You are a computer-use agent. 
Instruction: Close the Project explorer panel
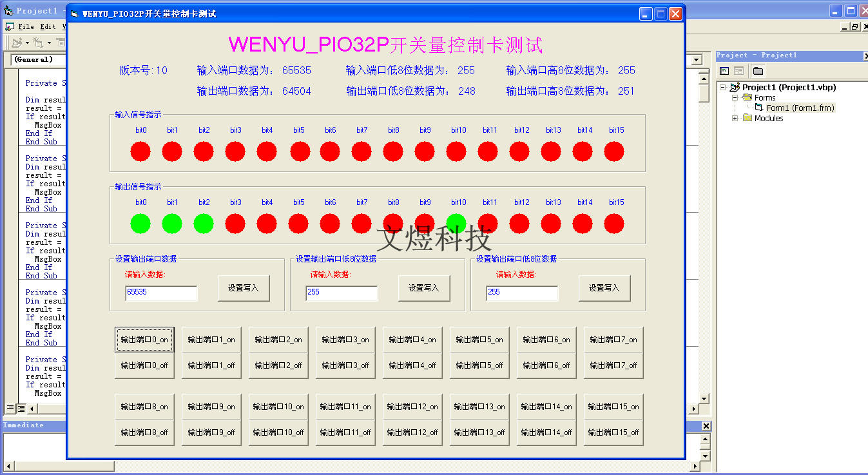pyautogui.click(x=865, y=56)
